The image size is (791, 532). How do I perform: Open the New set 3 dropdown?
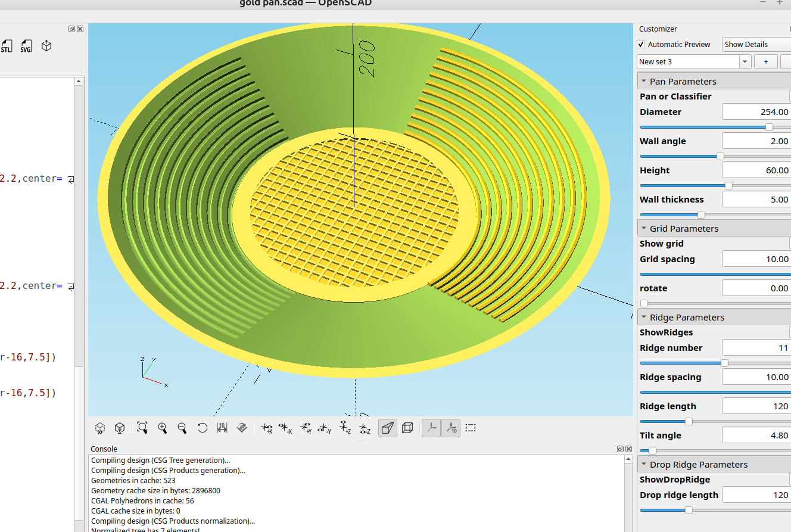(x=745, y=61)
